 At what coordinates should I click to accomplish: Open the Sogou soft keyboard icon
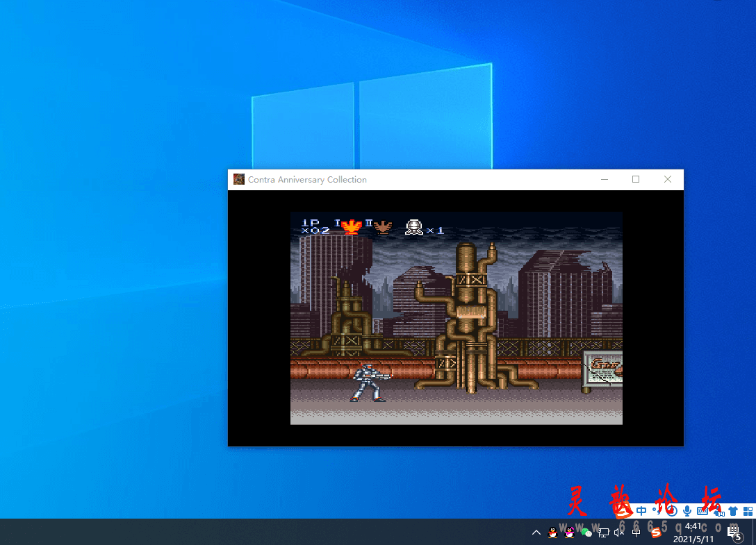tap(702, 511)
